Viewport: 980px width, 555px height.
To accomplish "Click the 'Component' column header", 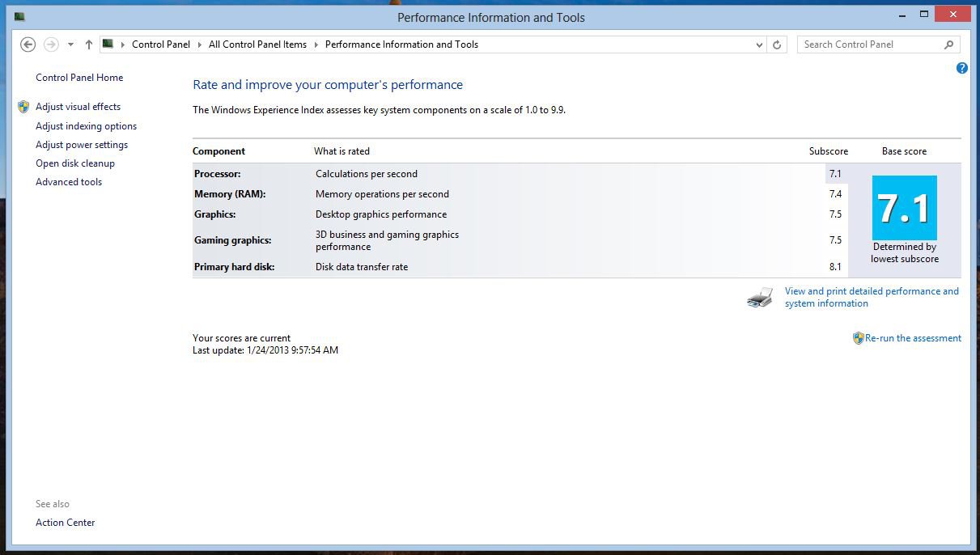I will [218, 151].
